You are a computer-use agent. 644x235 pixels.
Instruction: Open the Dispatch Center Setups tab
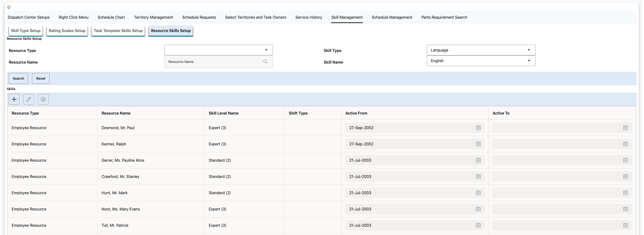[29, 17]
